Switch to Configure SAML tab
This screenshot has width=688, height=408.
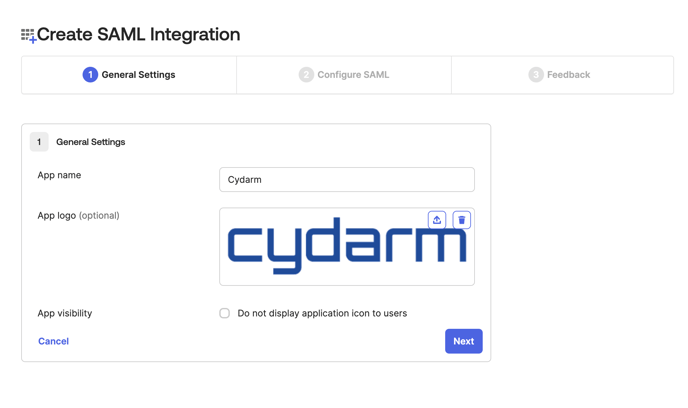[344, 75]
